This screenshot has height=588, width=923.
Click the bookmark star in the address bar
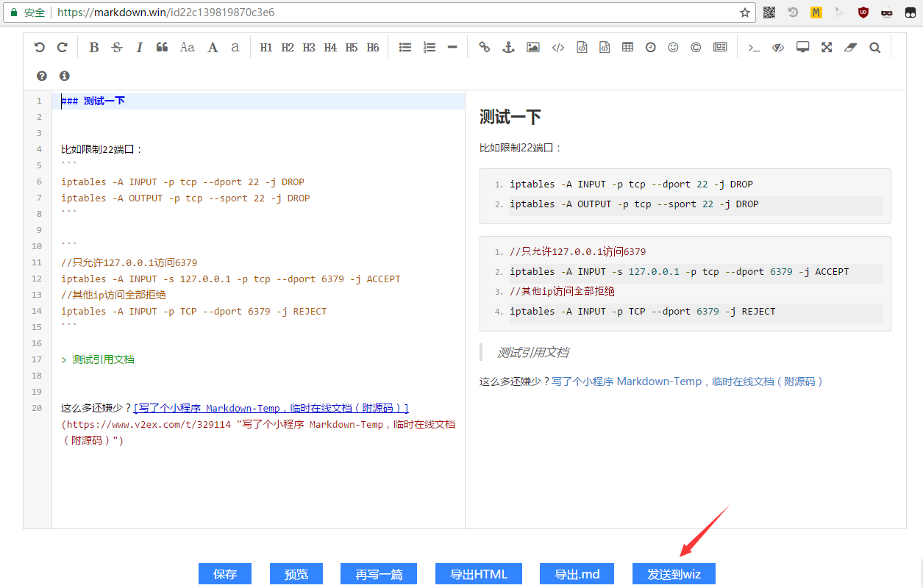click(744, 12)
